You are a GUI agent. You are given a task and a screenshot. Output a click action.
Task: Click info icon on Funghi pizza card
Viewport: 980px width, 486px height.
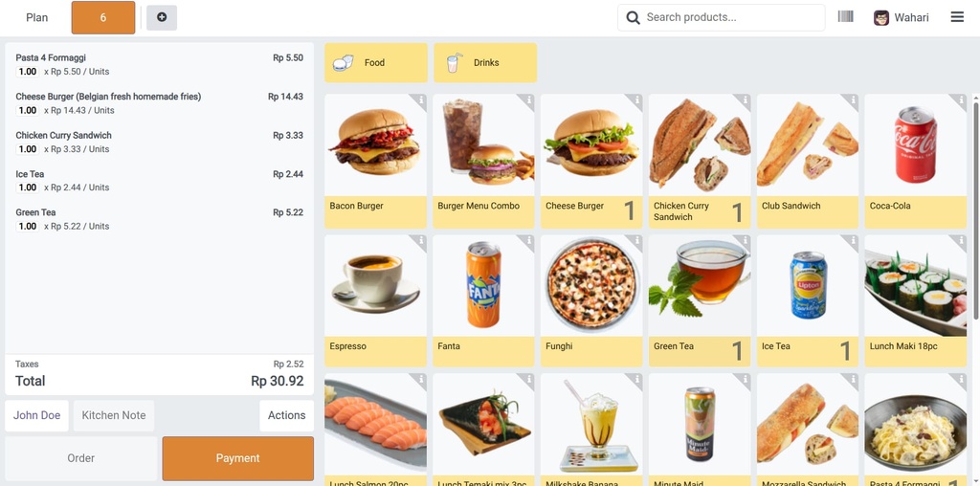(x=636, y=240)
